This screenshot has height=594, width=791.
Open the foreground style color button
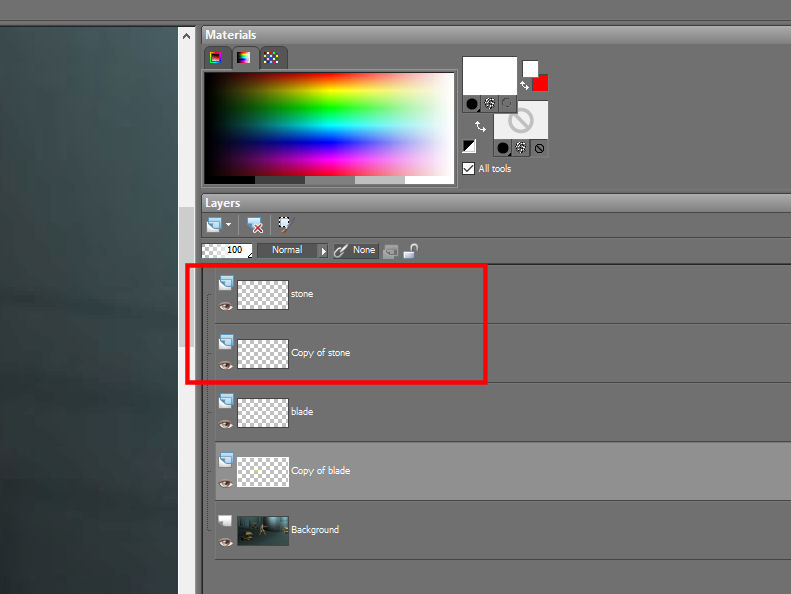point(472,104)
